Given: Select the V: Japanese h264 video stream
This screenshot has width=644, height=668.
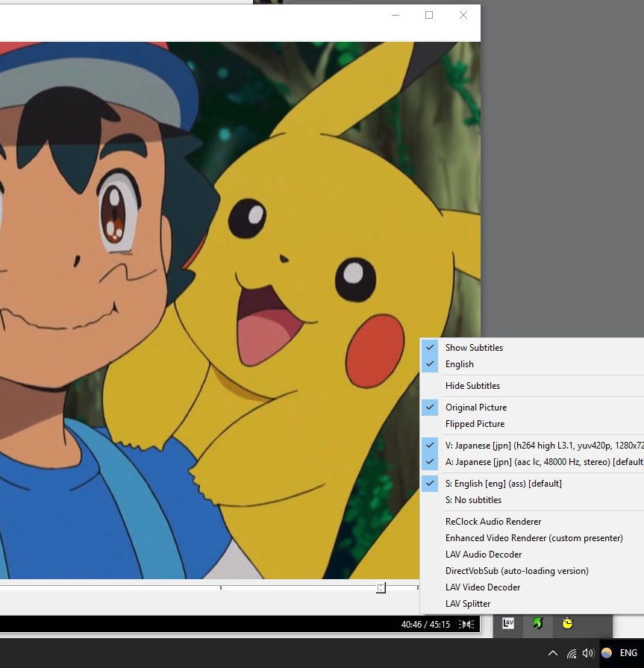Looking at the screenshot, I should (532, 445).
